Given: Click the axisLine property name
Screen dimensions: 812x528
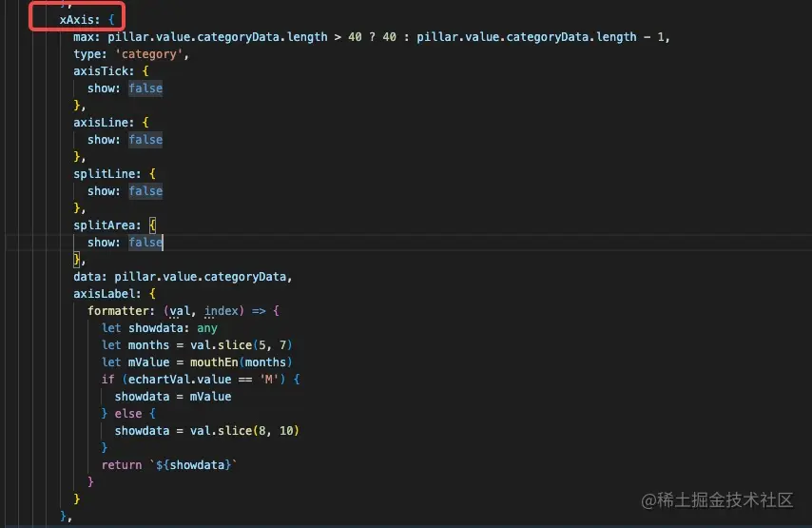Looking at the screenshot, I should (101, 123).
